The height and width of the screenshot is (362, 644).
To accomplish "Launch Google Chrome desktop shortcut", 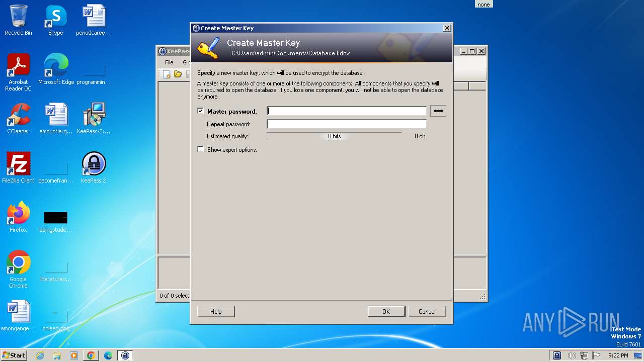I will click(x=18, y=269).
